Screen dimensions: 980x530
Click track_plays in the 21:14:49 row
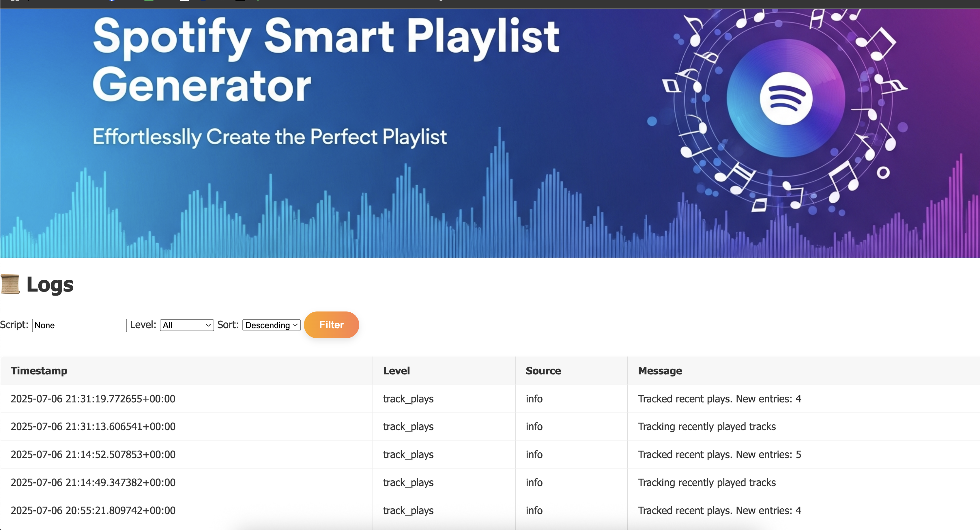408,483
